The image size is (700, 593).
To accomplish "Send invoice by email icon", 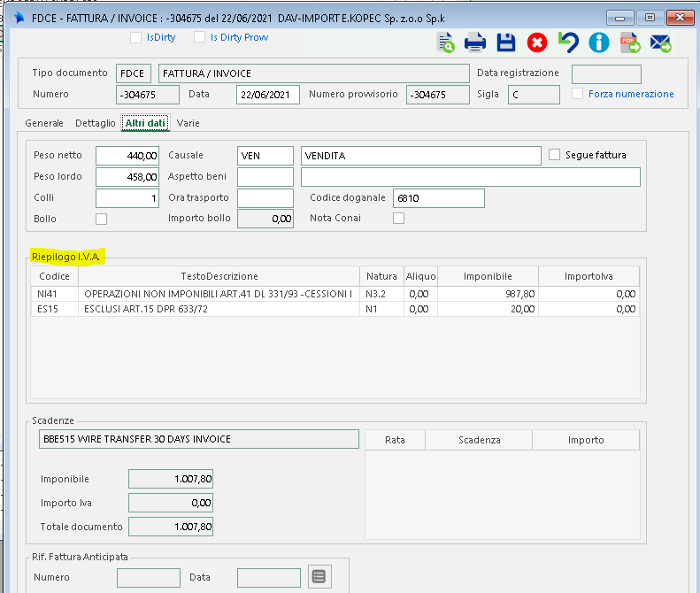I will point(661,43).
